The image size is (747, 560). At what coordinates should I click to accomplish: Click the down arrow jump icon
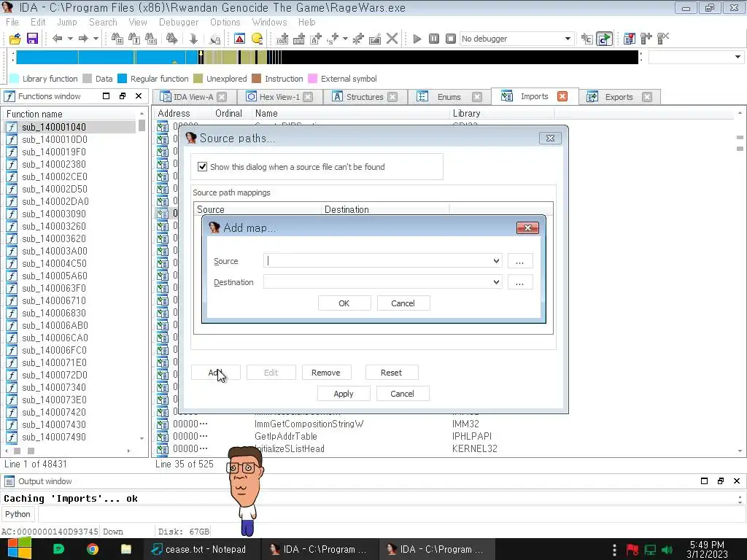pyautogui.click(x=193, y=39)
